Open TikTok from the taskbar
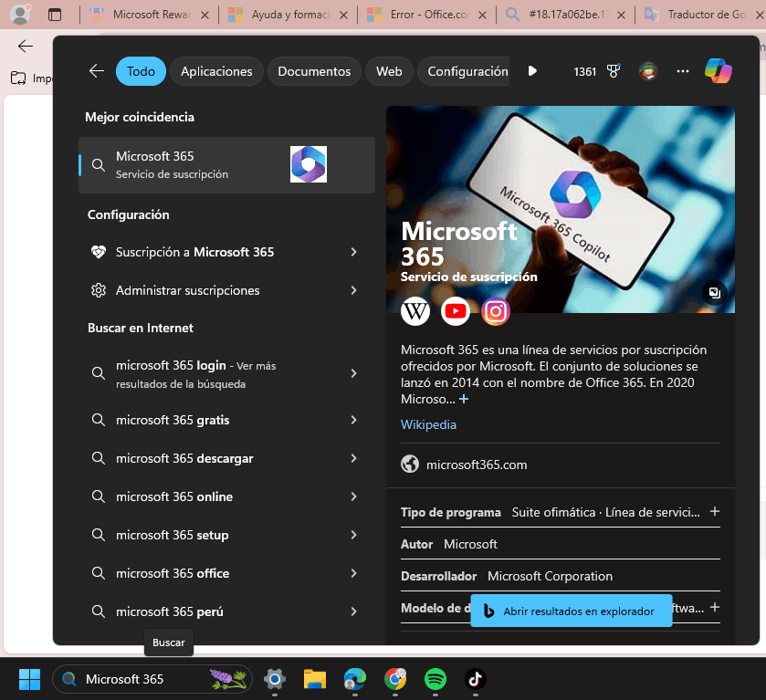Screen dimensions: 766x700 tap(476, 679)
